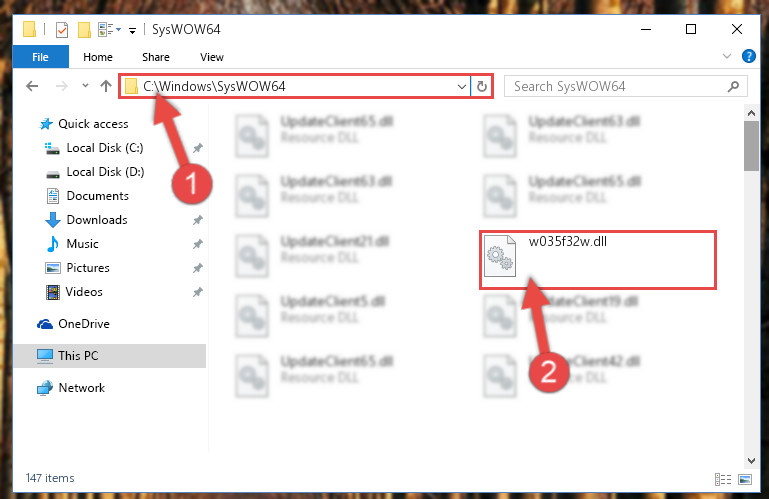Click New Folder icon in title bar
The image size is (769, 499).
pyautogui.click(x=84, y=29)
